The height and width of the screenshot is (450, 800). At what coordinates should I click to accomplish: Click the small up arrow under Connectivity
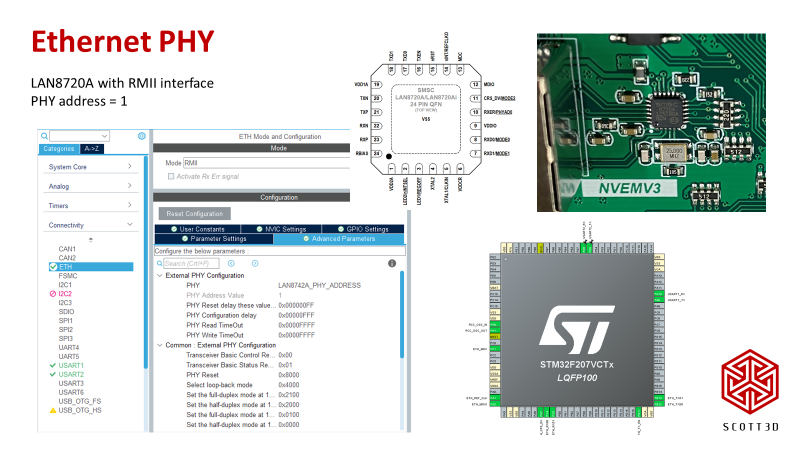91,239
